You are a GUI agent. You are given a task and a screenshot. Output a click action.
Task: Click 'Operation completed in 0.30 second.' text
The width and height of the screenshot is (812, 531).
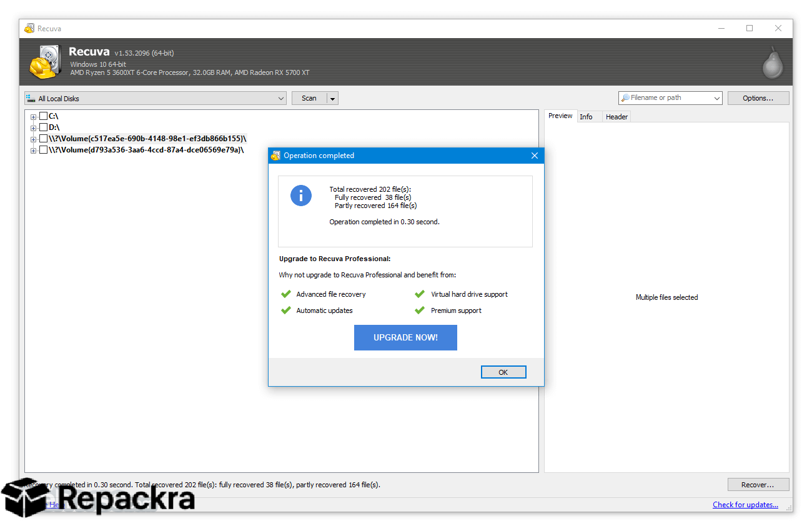click(384, 222)
